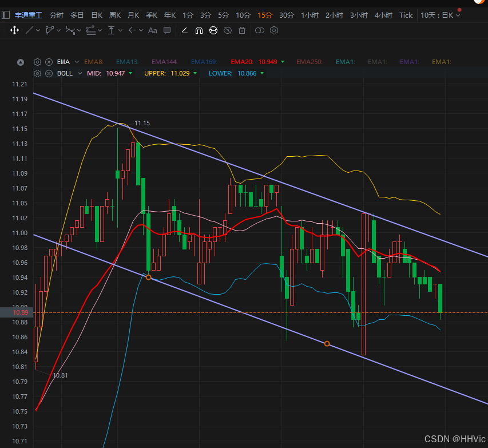Expand the EMA indicator dropdown
The image size is (488, 448).
pyautogui.click(x=77, y=62)
